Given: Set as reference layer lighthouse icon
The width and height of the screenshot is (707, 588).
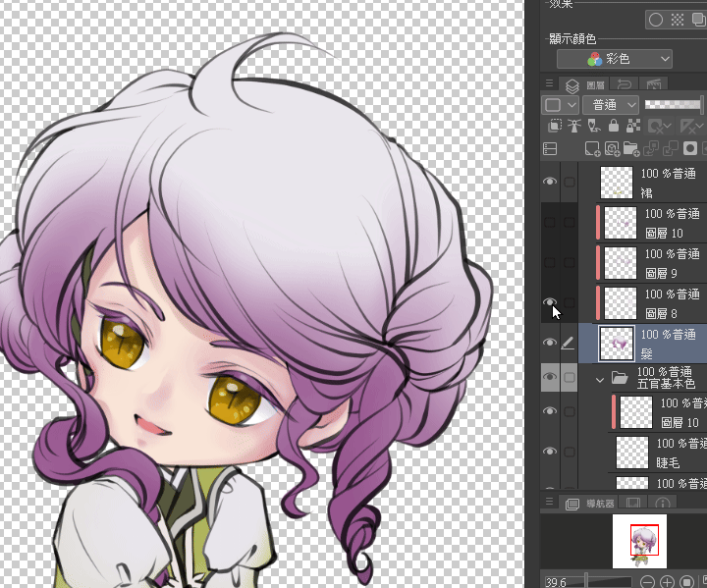Looking at the screenshot, I should (574, 126).
